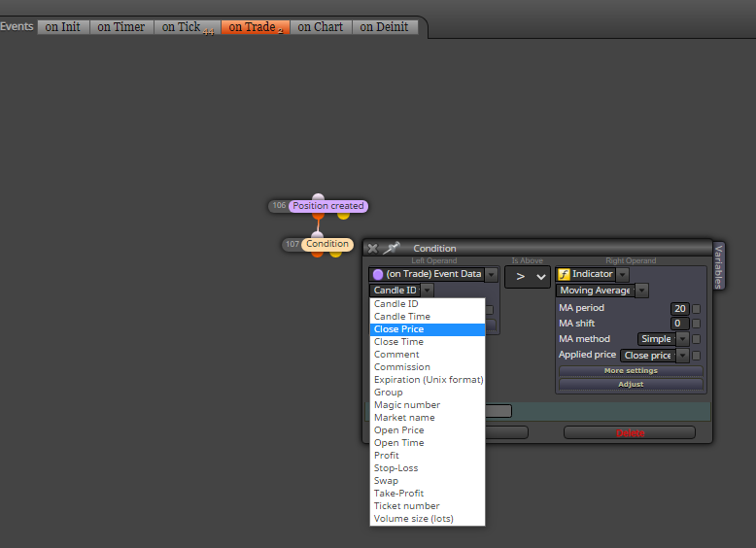Choose Close Time from the list
The width and height of the screenshot is (756, 548).
pyautogui.click(x=428, y=342)
